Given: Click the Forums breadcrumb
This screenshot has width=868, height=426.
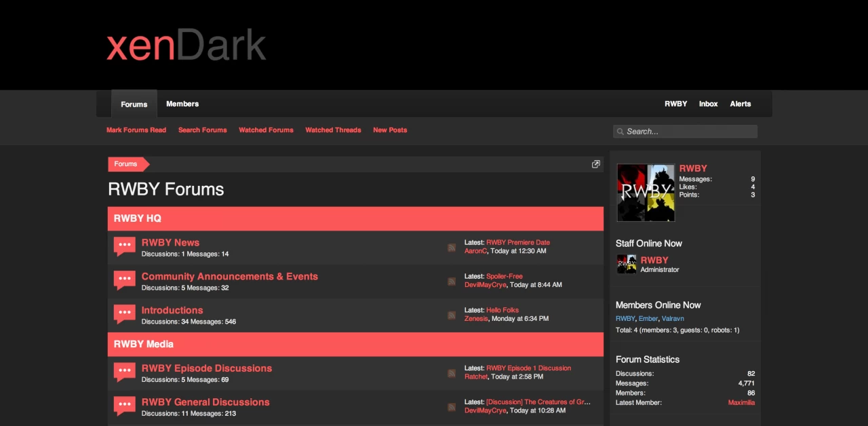Looking at the screenshot, I should [x=126, y=164].
